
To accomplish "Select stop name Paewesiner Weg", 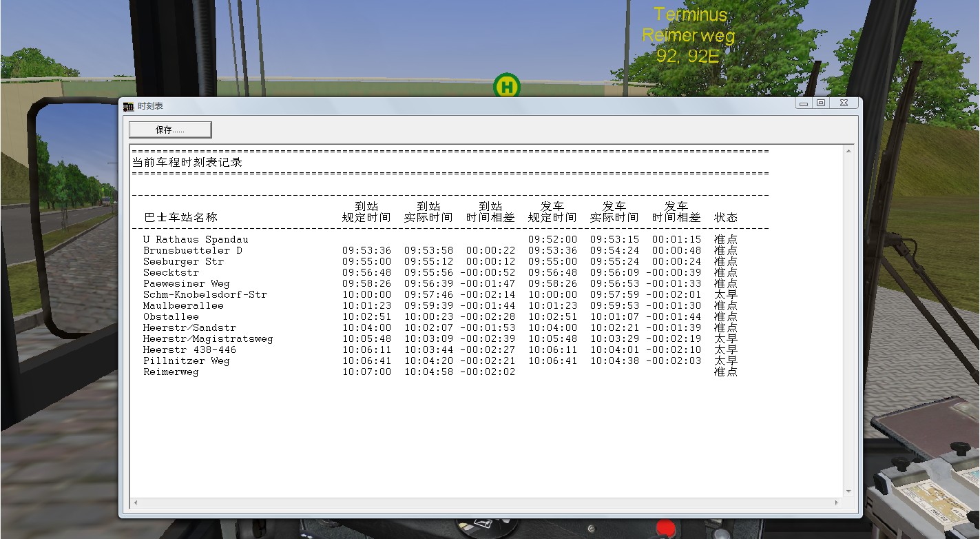I will 187,283.
